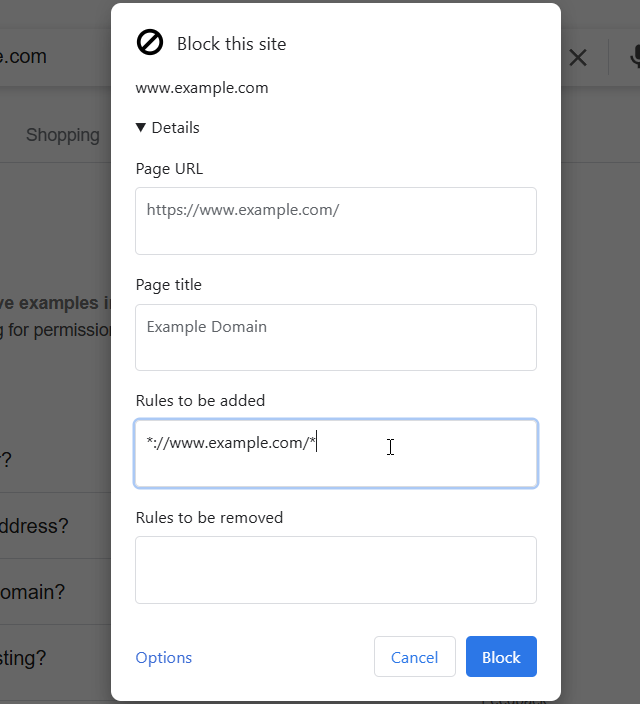Confirm with the blue Block button
640x704 pixels.
[501, 657]
